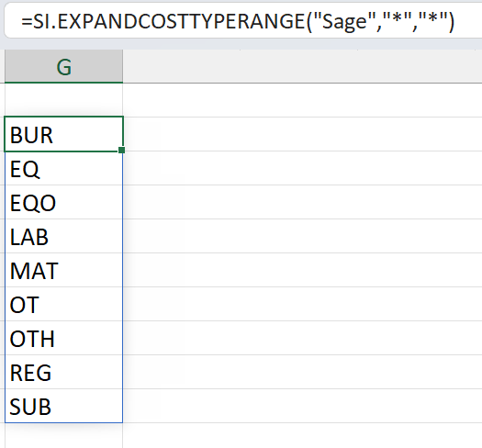Select the cell containing OTH
Viewport: 482px width, 448px height.
[x=64, y=338]
